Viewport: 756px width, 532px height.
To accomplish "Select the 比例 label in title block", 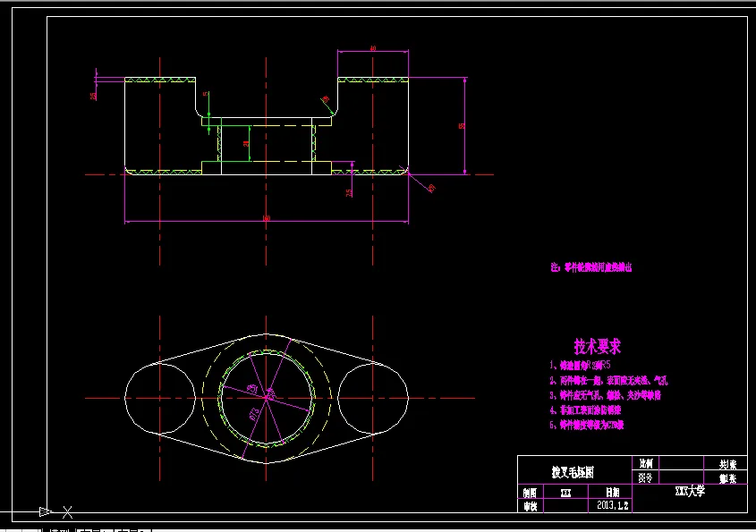I will (646, 463).
